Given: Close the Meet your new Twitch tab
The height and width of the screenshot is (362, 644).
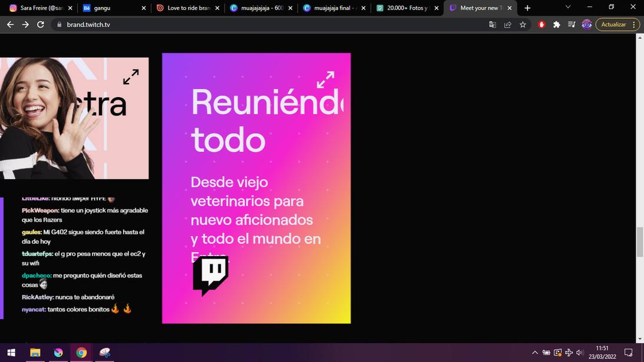Looking at the screenshot, I should pos(510,8).
